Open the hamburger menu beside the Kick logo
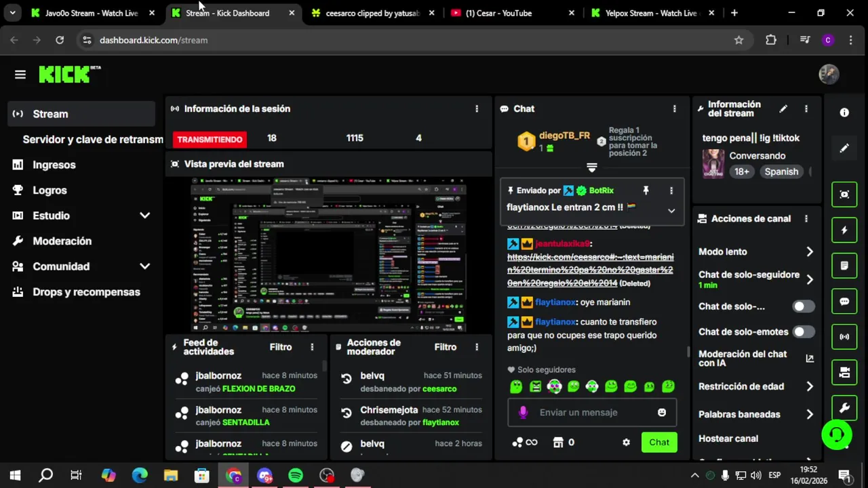The height and width of the screenshot is (488, 868). (20, 75)
